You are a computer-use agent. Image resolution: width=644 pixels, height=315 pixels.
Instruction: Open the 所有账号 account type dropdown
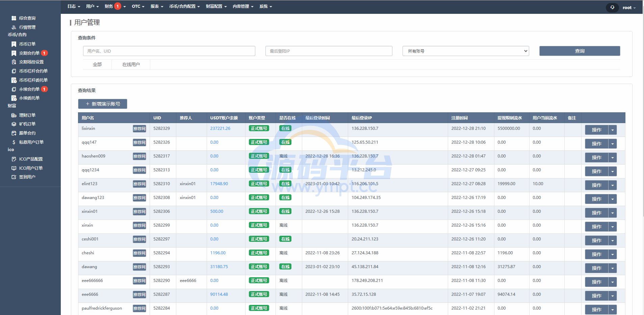click(466, 51)
